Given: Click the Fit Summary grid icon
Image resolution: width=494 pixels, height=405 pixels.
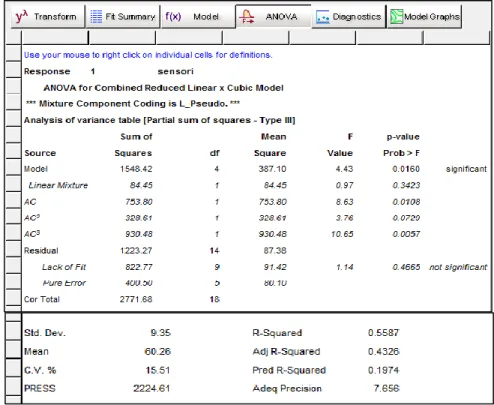Looking at the screenshot, I should [x=96, y=17].
